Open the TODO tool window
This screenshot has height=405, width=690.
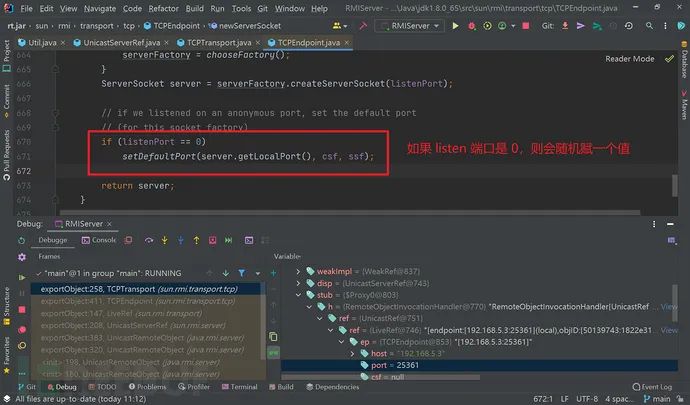(x=102, y=387)
